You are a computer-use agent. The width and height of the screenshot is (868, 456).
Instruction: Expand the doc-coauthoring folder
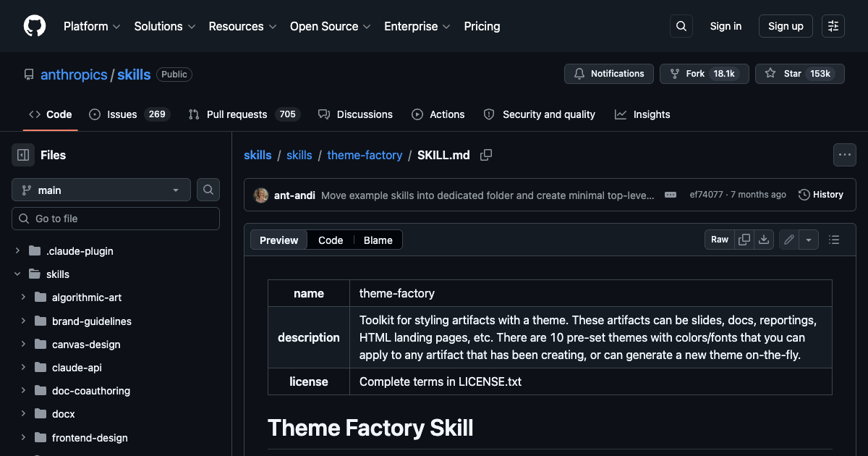tap(23, 391)
